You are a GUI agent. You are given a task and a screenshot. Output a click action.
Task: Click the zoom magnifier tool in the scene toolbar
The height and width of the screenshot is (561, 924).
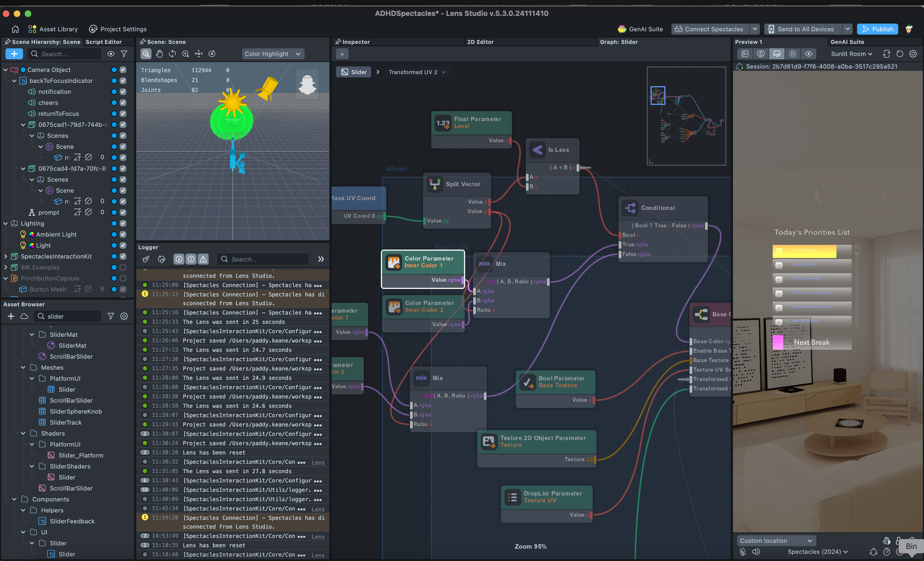[186, 54]
